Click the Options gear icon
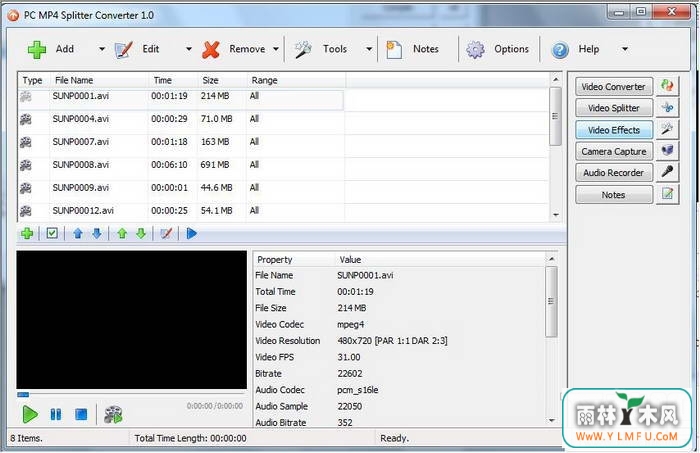 click(x=475, y=50)
